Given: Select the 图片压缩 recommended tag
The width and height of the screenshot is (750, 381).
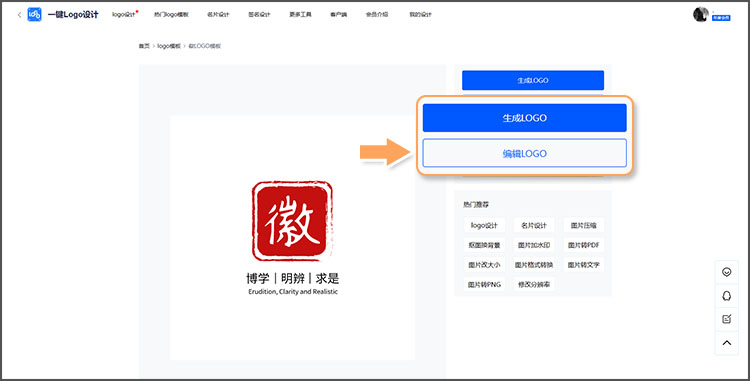Looking at the screenshot, I should coord(584,225).
